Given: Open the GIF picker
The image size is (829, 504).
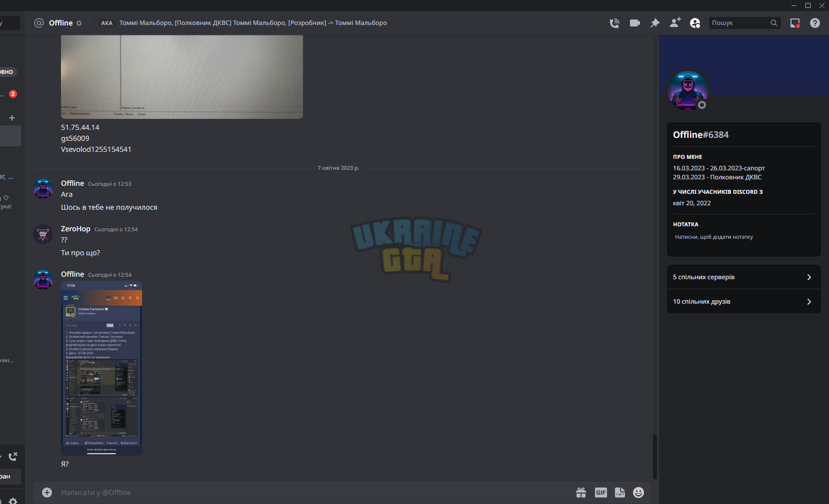Looking at the screenshot, I should [x=601, y=493].
